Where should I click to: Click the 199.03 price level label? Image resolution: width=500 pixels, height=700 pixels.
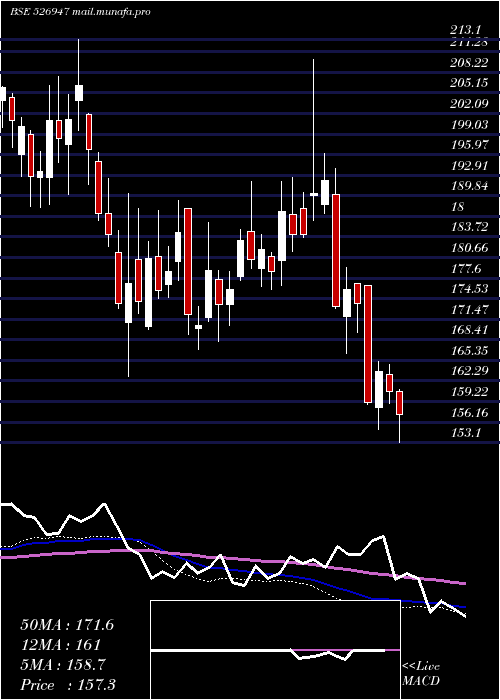tap(469, 125)
